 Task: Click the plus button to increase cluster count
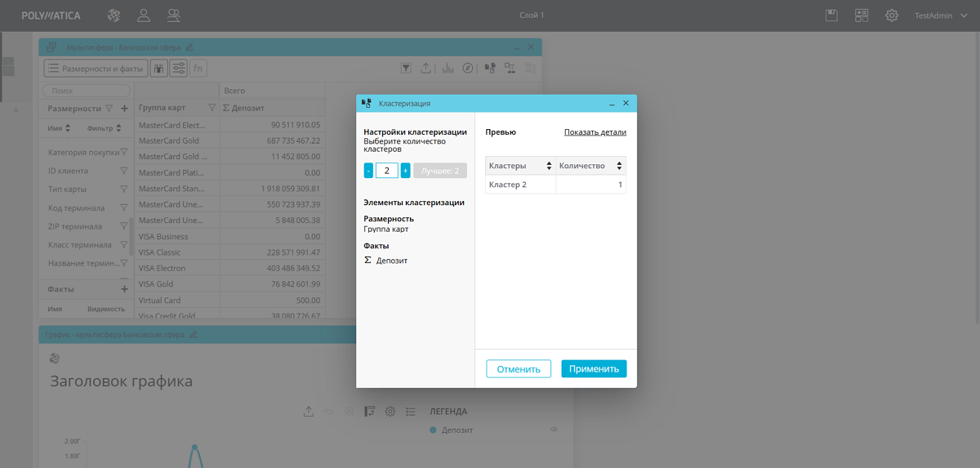click(x=405, y=171)
